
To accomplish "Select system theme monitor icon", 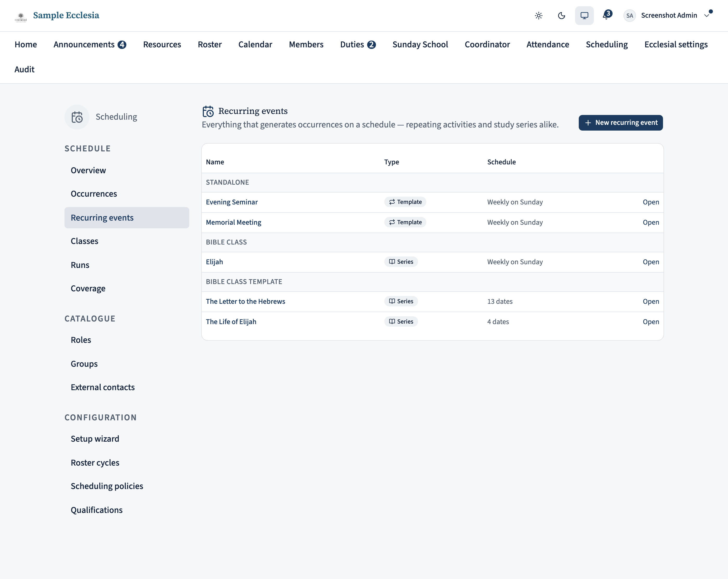I will [584, 16].
